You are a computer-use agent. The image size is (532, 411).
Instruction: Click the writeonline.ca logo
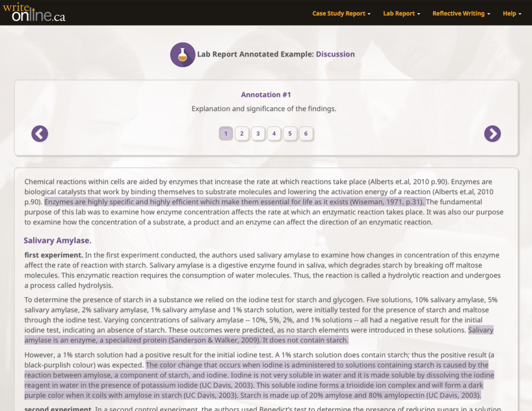[34, 12]
